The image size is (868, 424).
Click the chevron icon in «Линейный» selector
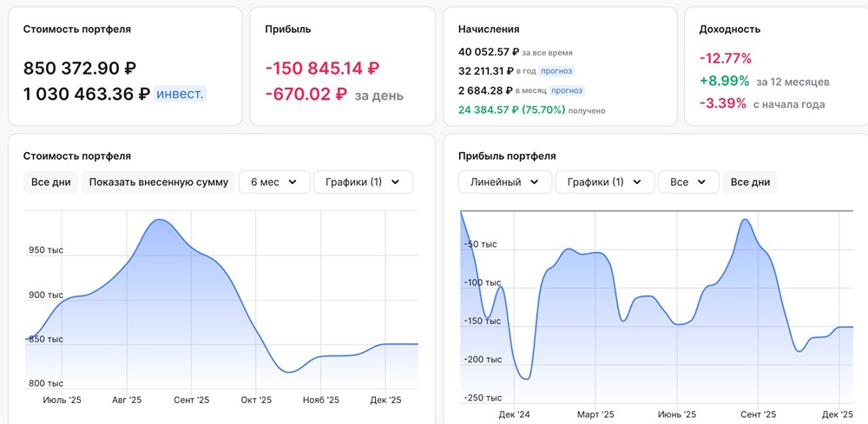click(x=534, y=182)
